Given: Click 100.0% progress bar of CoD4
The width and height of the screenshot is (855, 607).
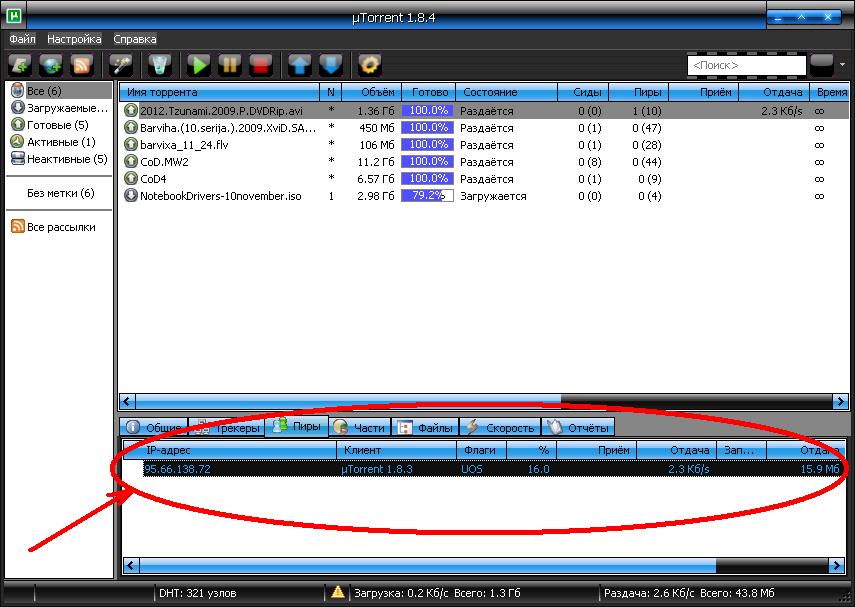Looking at the screenshot, I should tap(428, 178).
